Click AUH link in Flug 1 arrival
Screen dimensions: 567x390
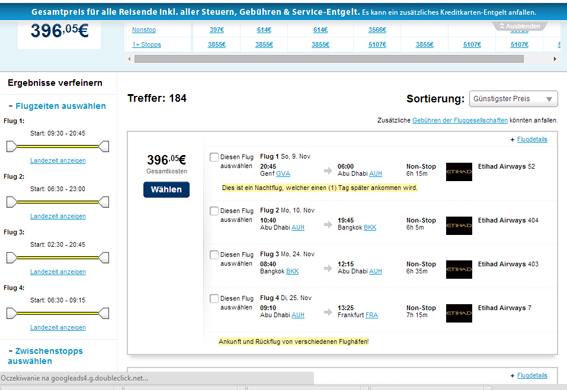point(375,174)
